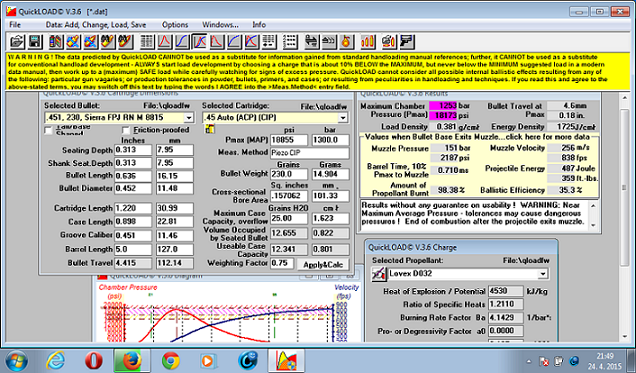Click results message scroll up arrow
Viewport: 636px width, 373px height.
(593, 206)
